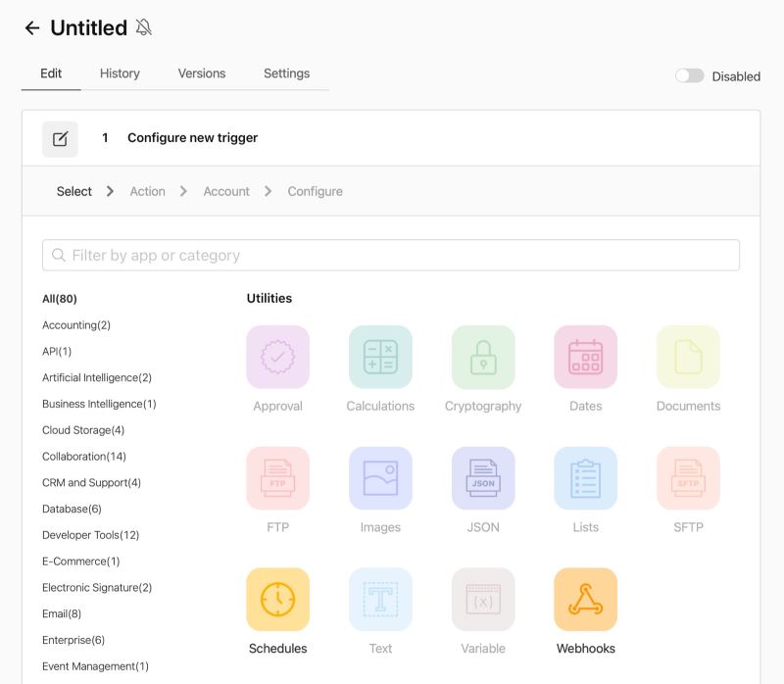The height and width of the screenshot is (684, 784).
Task: Click the Select breadcrumb step
Action: [74, 191]
